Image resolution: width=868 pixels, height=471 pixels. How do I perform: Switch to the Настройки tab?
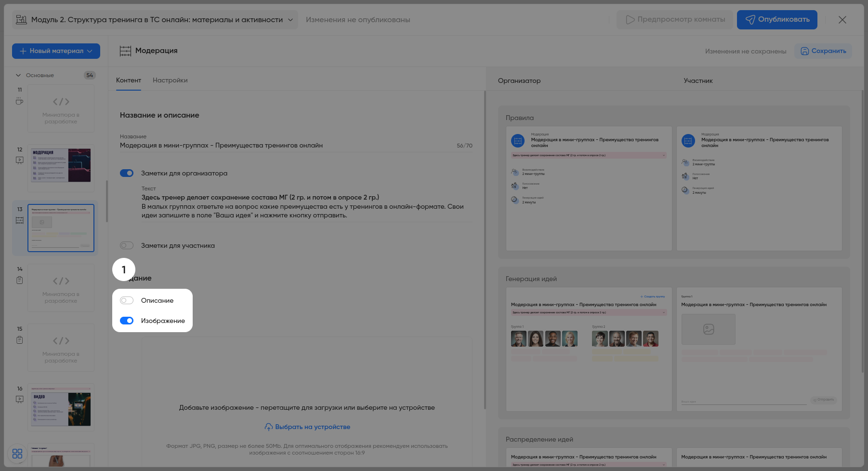point(170,81)
